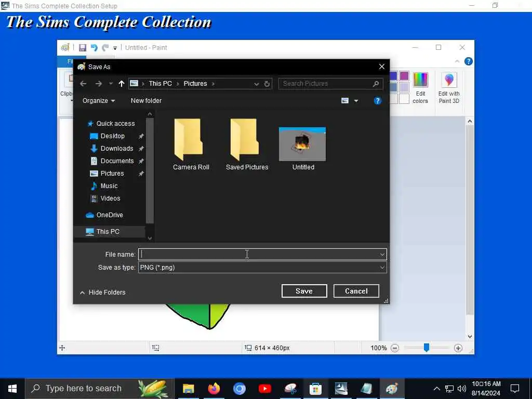Select Pictures in the navigation pane

point(112,174)
